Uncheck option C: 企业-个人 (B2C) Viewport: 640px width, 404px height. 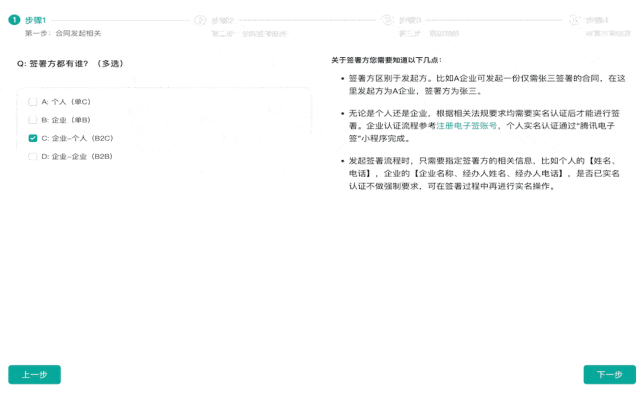pyautogui.click(x=33, y=138)
